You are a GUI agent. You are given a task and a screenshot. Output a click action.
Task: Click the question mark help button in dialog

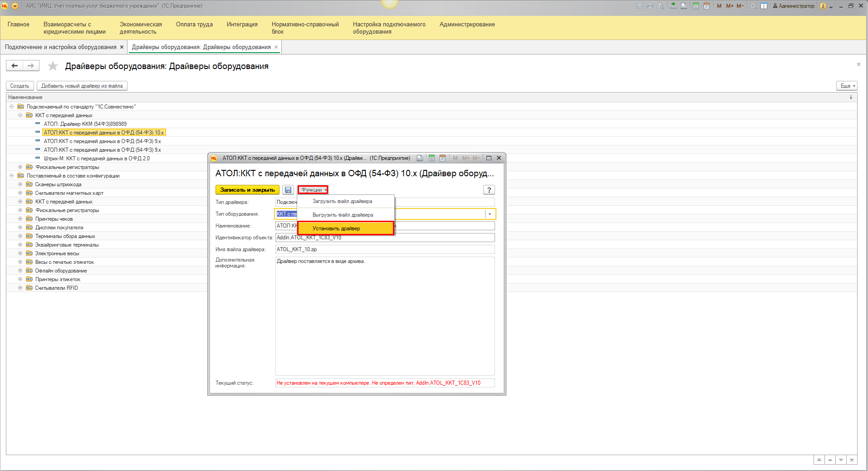pyautogui.click(x=489, y=190)
